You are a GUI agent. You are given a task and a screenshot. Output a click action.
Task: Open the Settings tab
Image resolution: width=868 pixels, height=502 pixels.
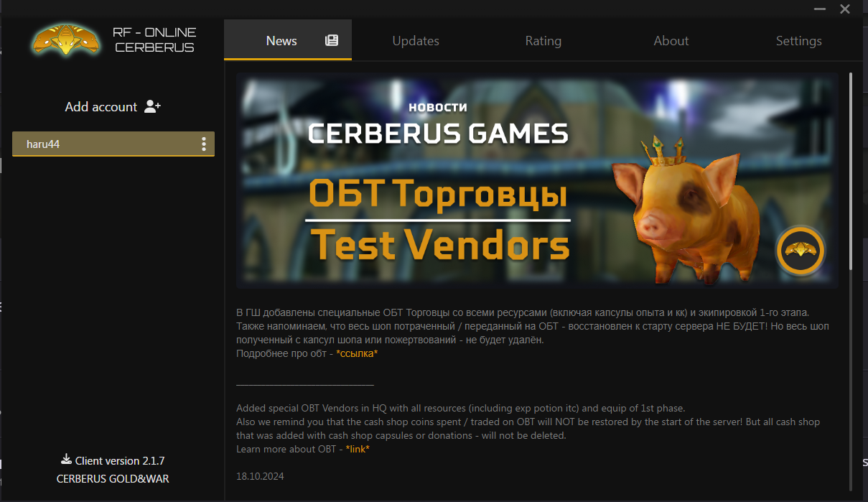coord(799,41)
